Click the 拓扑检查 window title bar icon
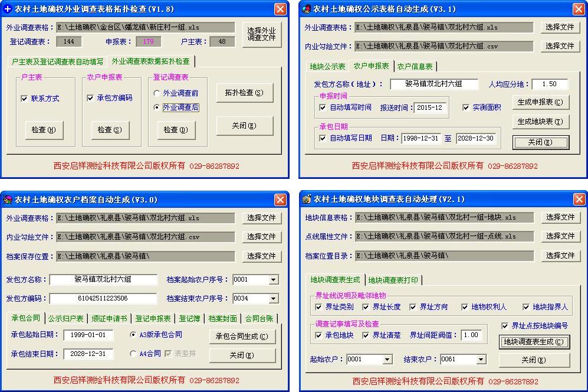The width and height of the screenshot is (588, 392). (x=9, y=9)
